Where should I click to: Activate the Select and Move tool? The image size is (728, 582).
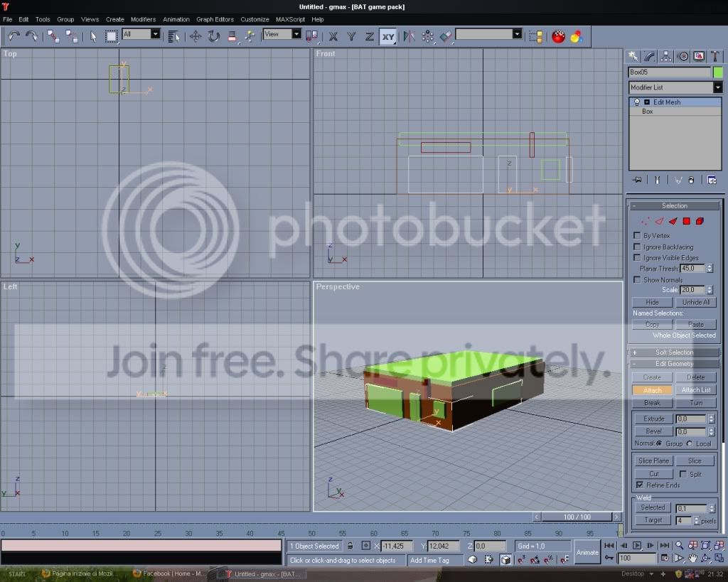196,36
